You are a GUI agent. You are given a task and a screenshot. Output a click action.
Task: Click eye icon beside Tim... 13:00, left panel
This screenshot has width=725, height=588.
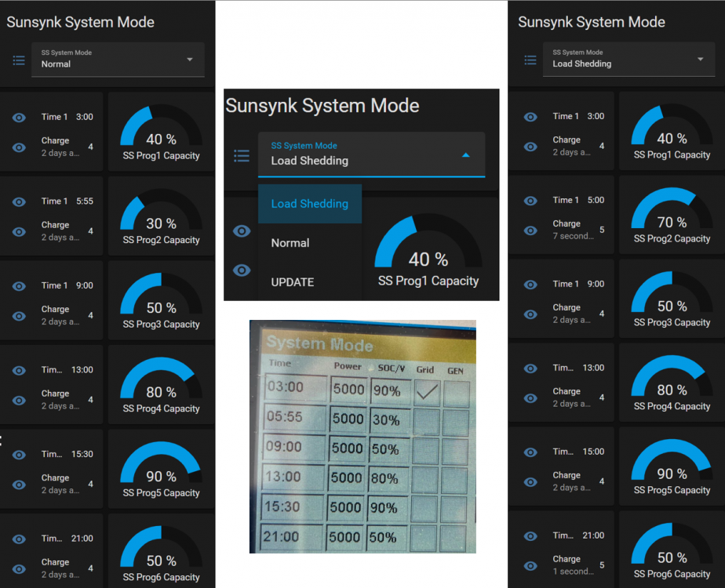(19, 371)
